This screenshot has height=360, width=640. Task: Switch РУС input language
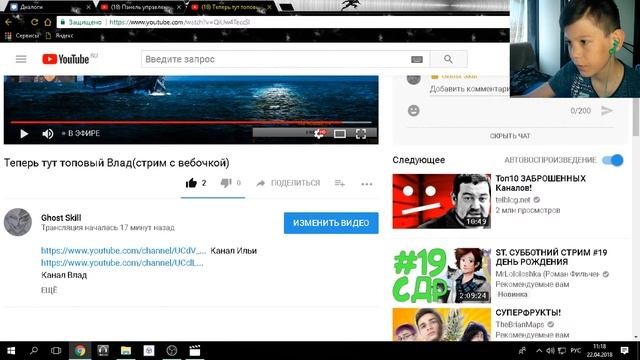pyautogui.click(x=576, y=351)
